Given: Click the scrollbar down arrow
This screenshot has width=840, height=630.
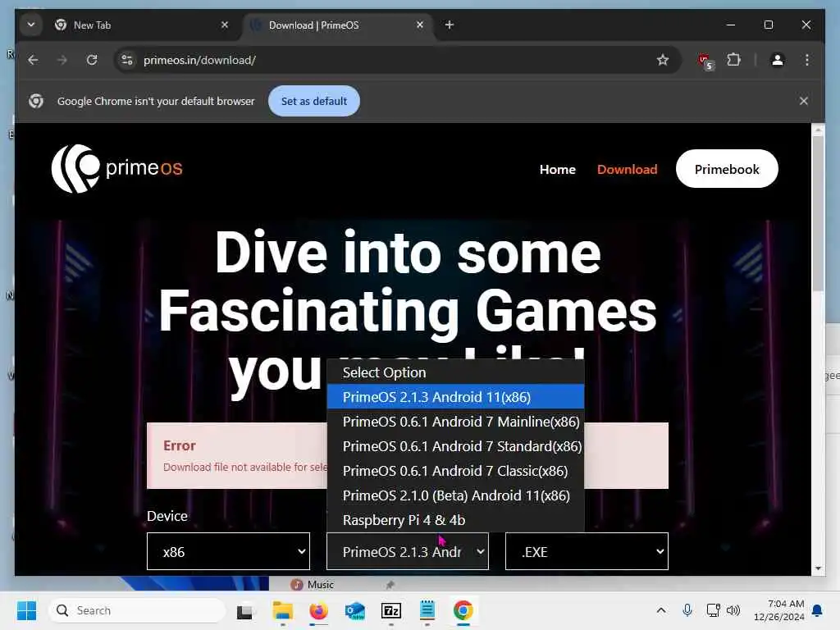Looking at the screenshot, I should tap(818, 568).
